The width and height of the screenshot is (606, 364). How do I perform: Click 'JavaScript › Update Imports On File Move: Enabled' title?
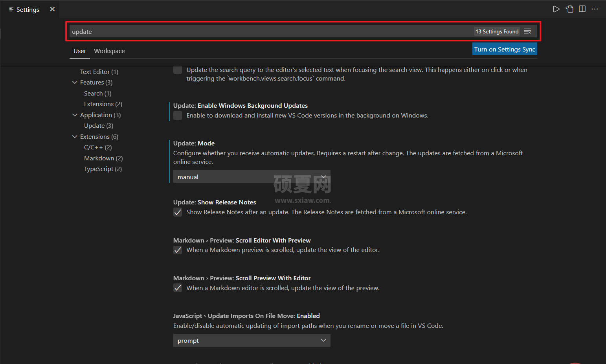tap(246, 316)
